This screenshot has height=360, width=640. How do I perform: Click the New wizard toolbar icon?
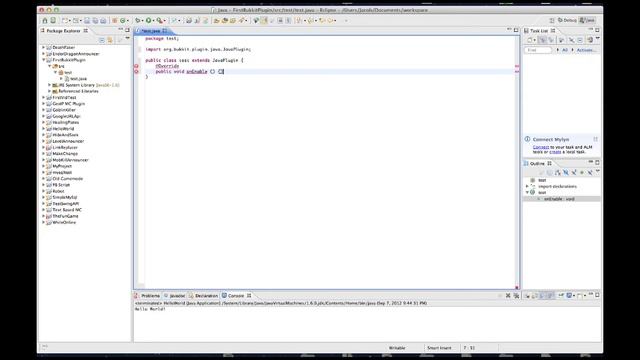coord(64,20)
